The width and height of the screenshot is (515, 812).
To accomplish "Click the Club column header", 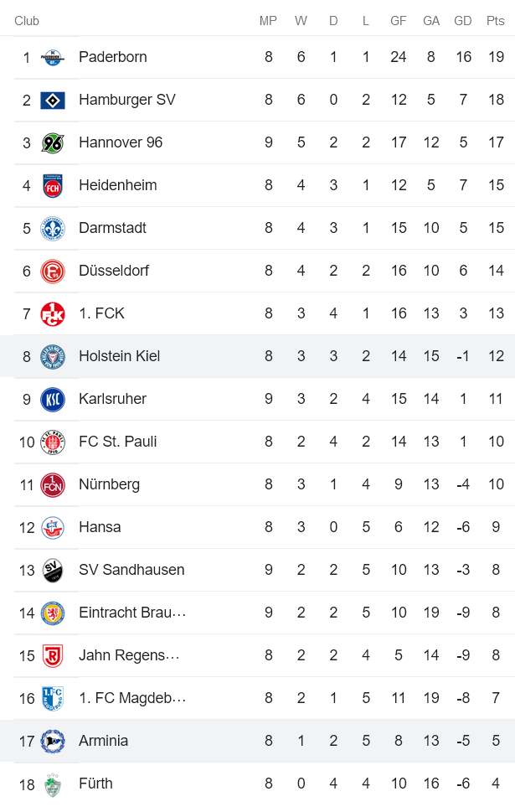I will coord(26,21).
